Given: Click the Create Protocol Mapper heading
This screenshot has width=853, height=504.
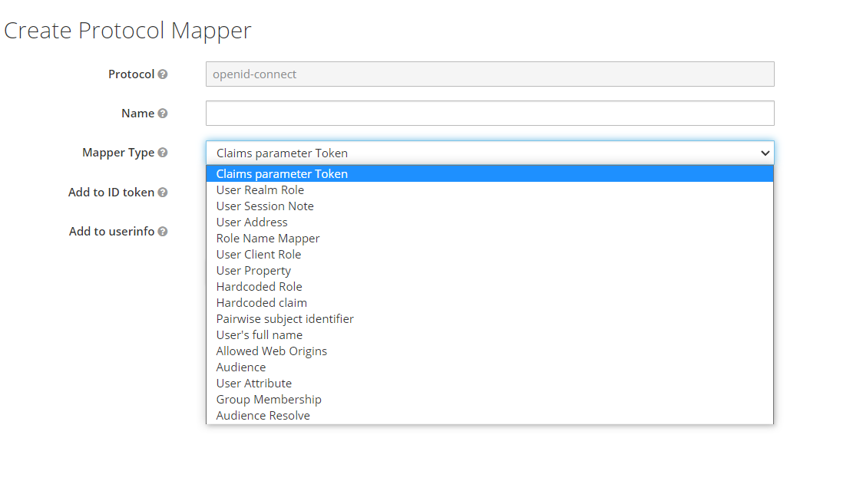Looking at the screenshot, I should pos(128,31).
